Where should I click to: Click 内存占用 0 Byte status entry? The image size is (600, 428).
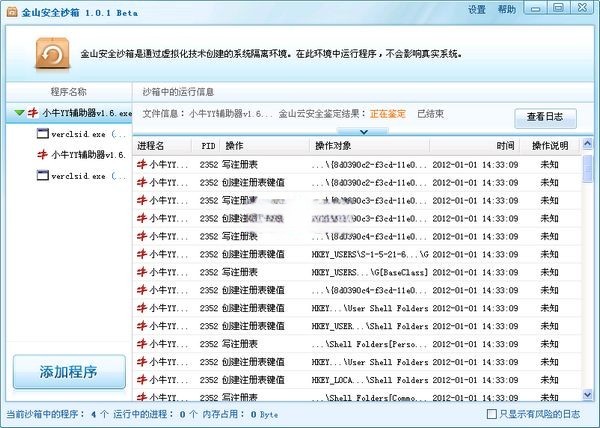(240, 414)
